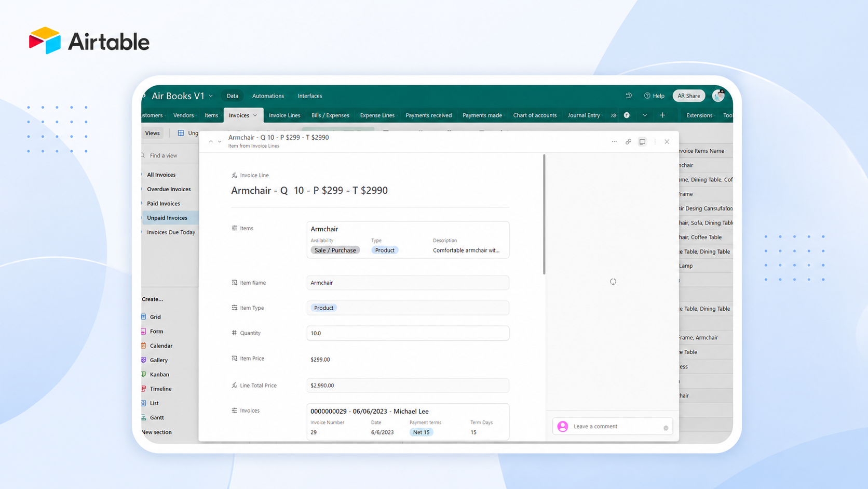Image resolution: width=868 pixels, height=489 pixels.
Task: Open linked invoice 0000000029 Michael Lee card
Action: pyautogui.click(x=408, y=422)
